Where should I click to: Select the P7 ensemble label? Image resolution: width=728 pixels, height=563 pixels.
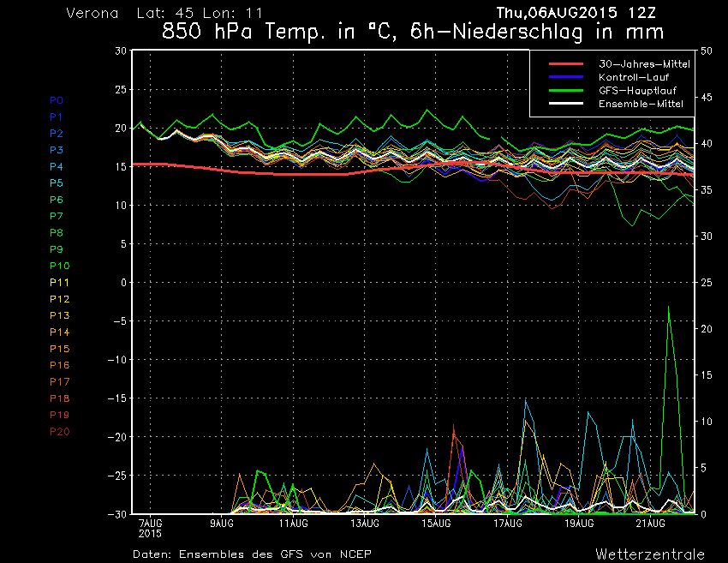[57, 216]
